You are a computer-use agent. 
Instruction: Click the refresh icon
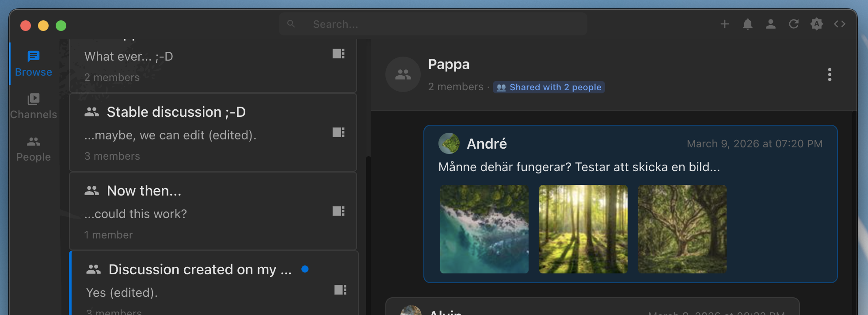(x=794, y=24)
